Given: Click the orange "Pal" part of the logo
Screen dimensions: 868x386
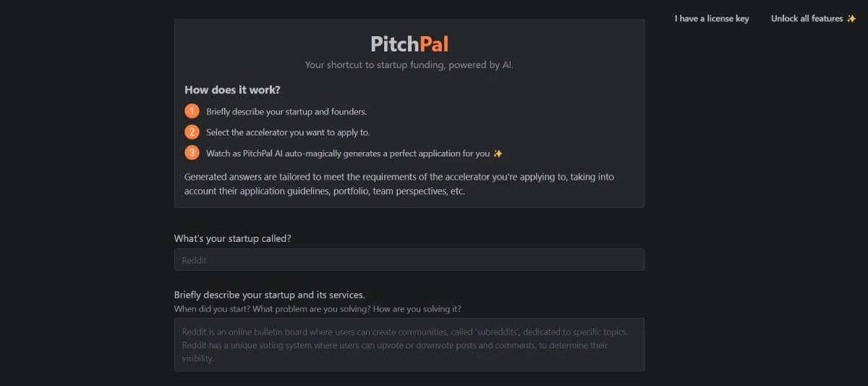Looking at the screenshot, I should point(434,44).
